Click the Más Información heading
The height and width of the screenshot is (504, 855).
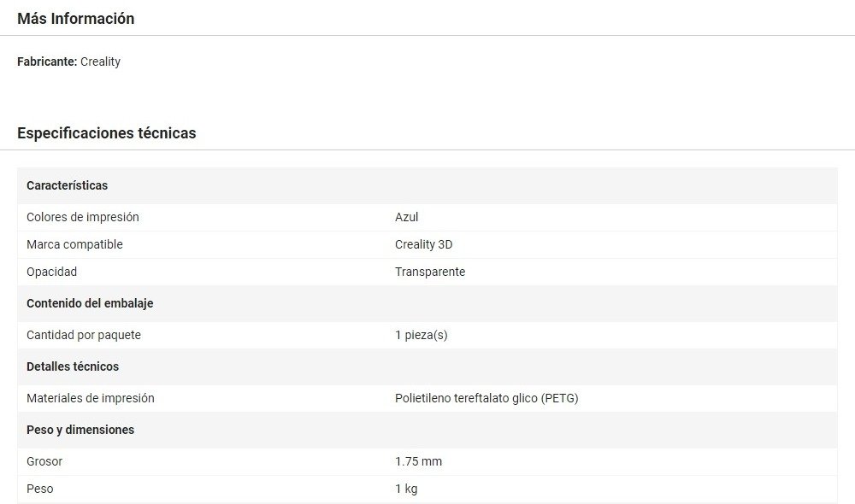click(x=75, y=18)
